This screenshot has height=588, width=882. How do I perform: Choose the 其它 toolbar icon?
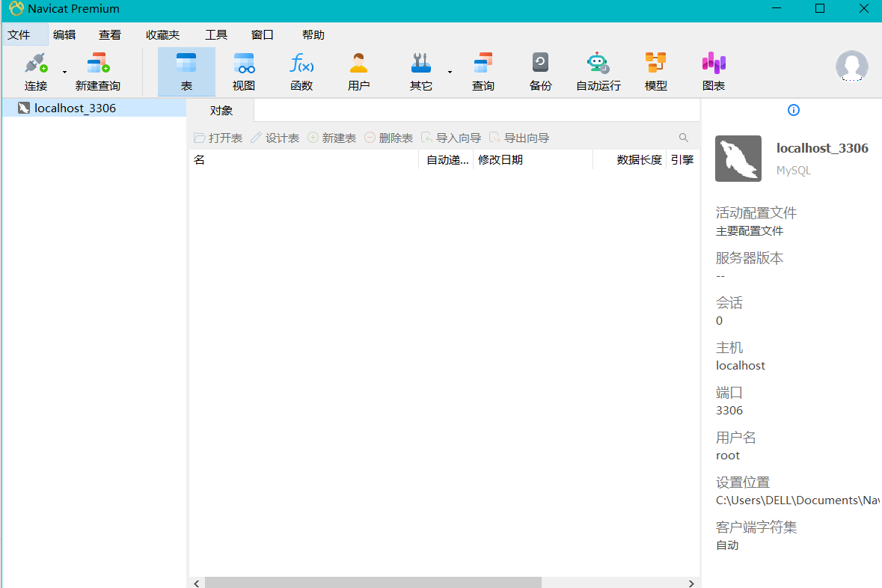point(420,72)
